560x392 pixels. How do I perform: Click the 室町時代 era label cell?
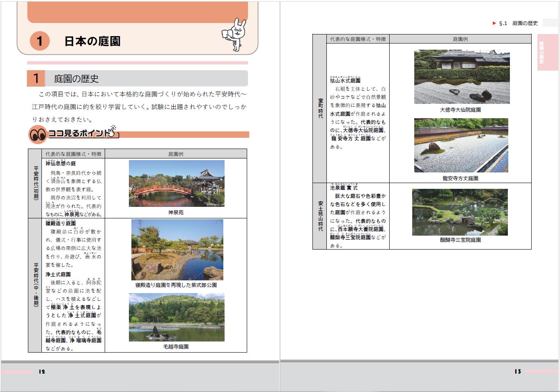click(x=320, y=109)
